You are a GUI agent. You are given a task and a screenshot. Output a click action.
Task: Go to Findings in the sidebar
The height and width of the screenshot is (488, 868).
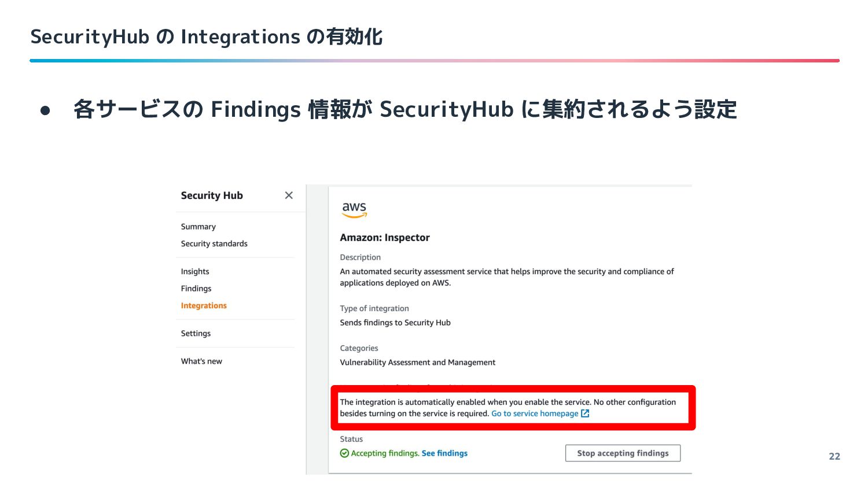click(196, 289)
